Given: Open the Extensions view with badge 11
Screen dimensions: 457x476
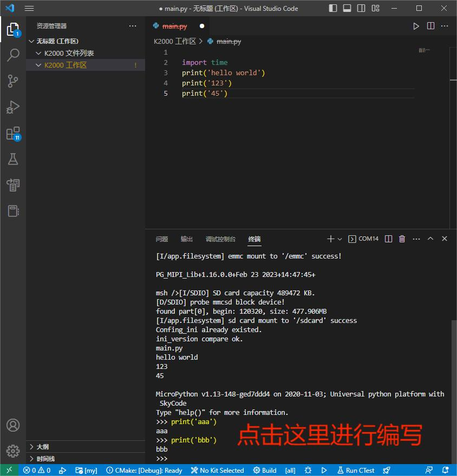Looking at the screenshot, I should [x=13, y=134].
